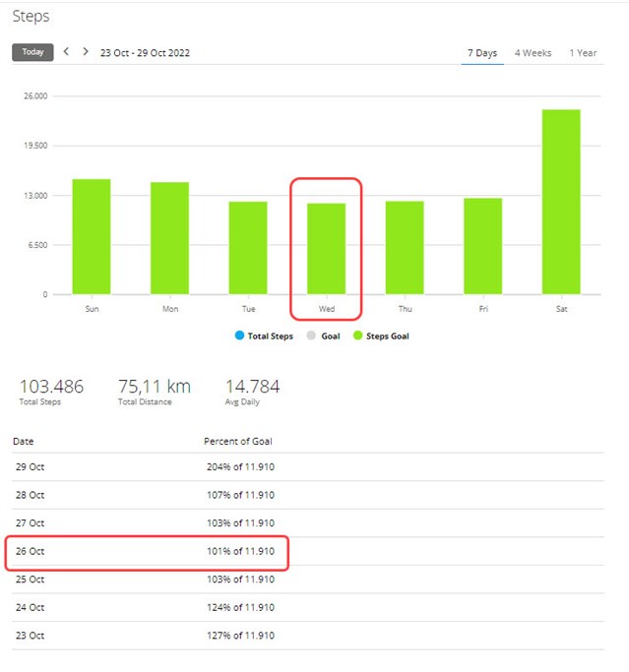The width and height of the screenshot is (629, 672).
Task: Click the 127% of 11.910 cell
Action: (x=240, y=636)
